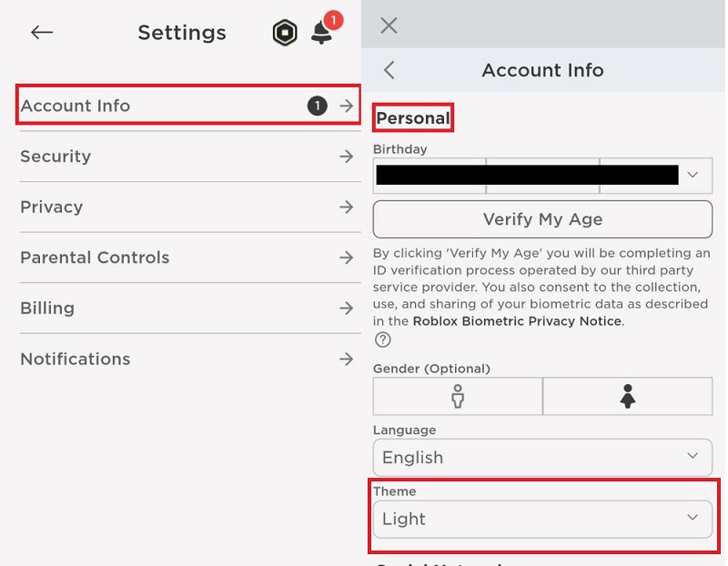Open the Theme dropdown set to Light
Viewport: 728px width, 566px height.
[542, 519]
